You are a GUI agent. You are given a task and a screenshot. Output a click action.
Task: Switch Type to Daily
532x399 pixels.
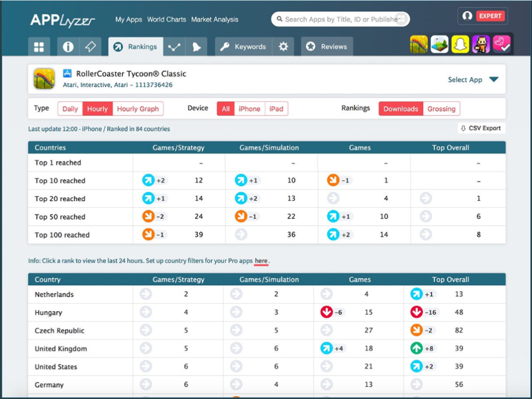pyautogui.click(x=69, y=109)
